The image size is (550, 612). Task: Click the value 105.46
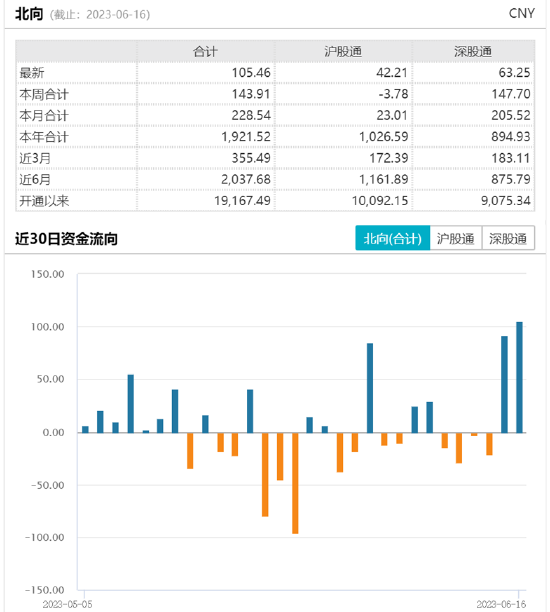point(251,73)
